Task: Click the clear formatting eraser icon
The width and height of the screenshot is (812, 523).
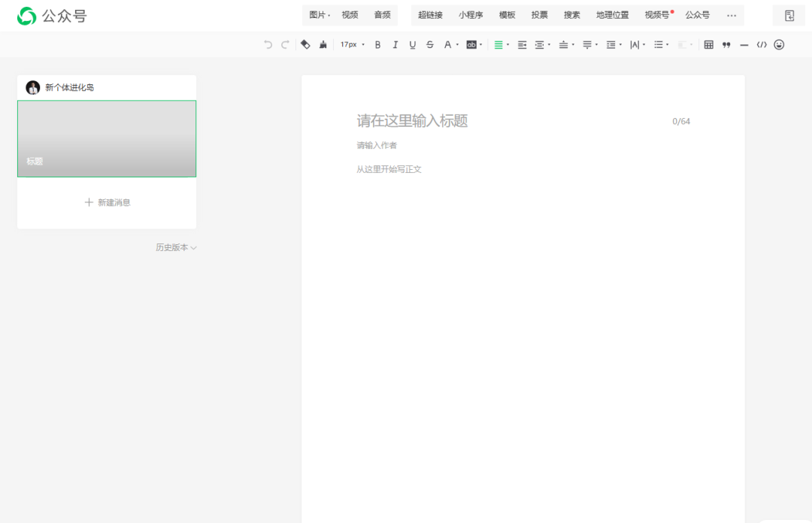Action: [305, 45]
